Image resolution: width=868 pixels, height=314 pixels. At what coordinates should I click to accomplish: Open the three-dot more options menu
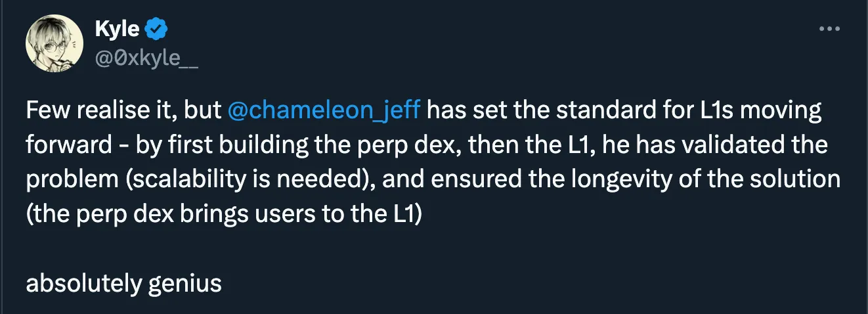(831, 29)
